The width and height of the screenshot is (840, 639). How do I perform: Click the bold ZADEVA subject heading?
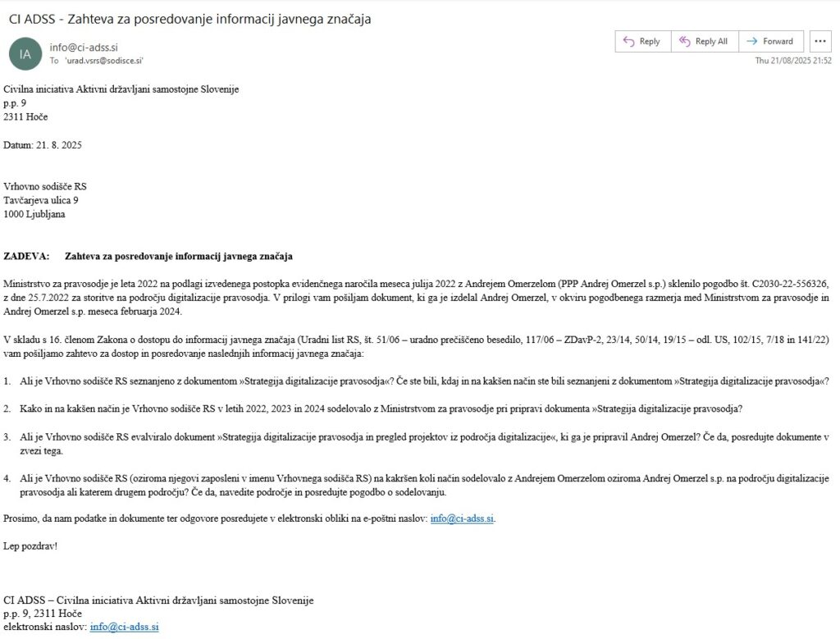148,256
